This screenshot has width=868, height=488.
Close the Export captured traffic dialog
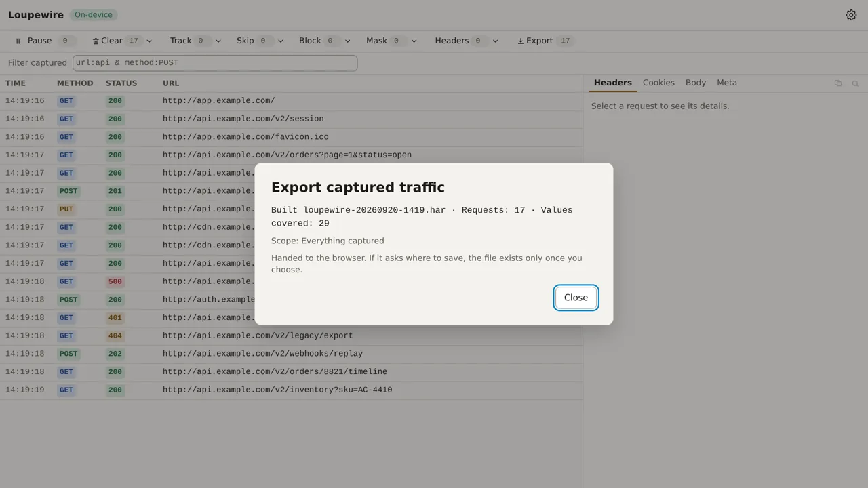tap(576, 298)
